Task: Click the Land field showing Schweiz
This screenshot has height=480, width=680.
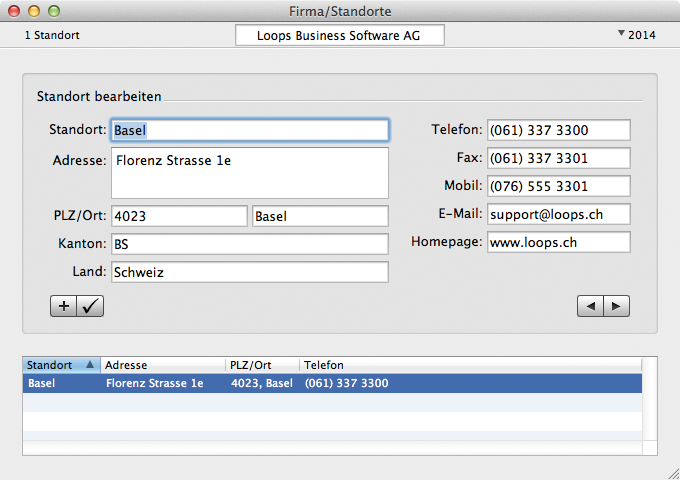Action: (x=249, y=272)
